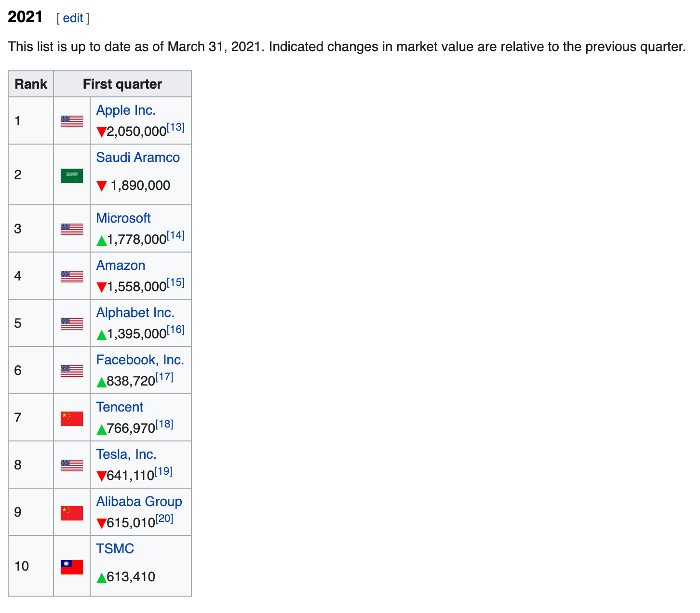The image size is (700, 613).
Task: Click red down arrow beside Tesla's 641,110
Action: click(x=101, y=476)
